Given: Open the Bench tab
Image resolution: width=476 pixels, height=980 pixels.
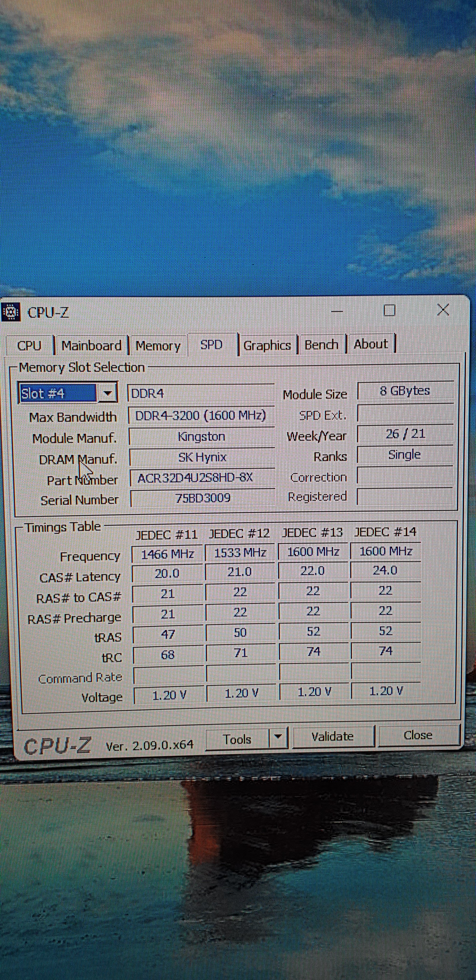Looking at the screenshot, I should coord(321,345).
